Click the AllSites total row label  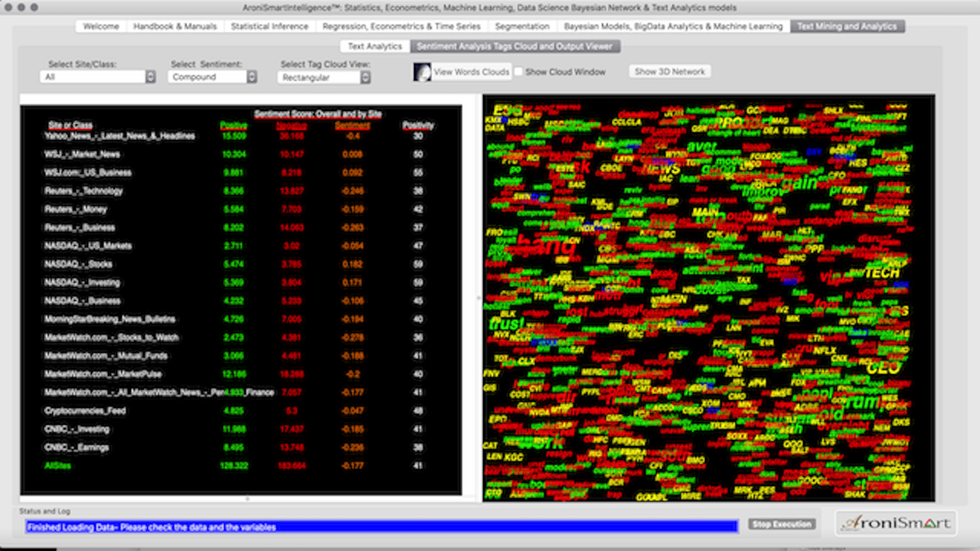[57, 465]
